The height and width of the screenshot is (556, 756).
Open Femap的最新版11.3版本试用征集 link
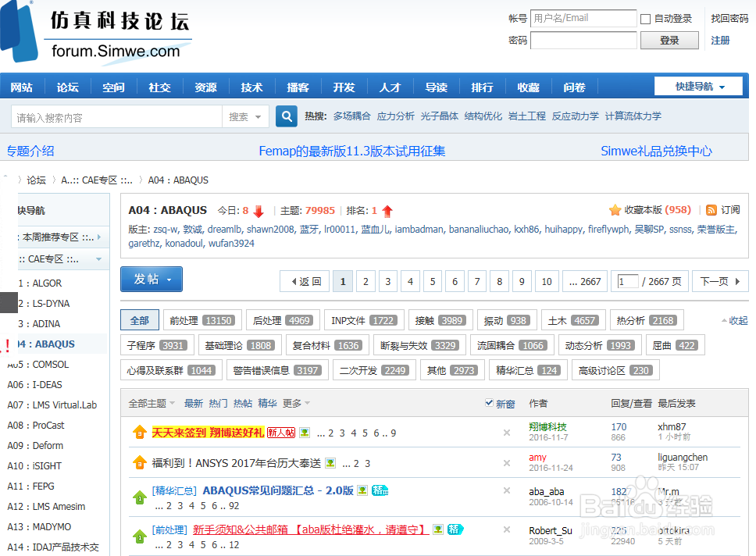click(352, 151)
